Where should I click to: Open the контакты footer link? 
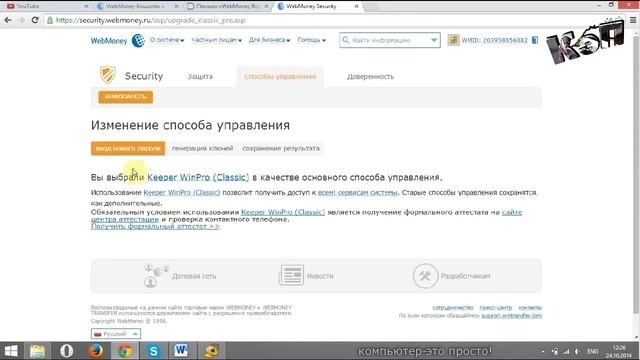(530, 307)
